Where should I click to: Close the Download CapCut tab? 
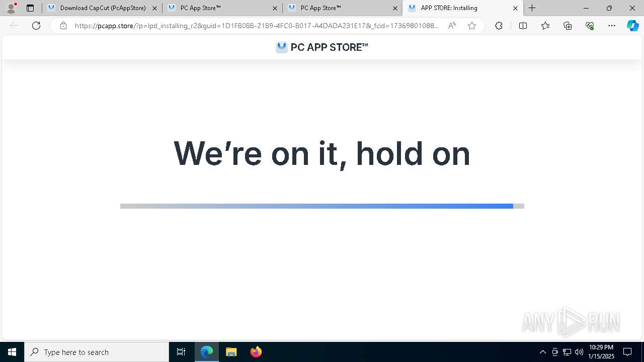click(x=154, y=8)
